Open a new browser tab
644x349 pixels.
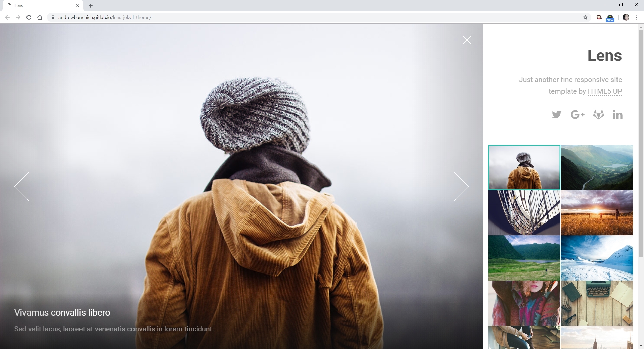(91, 6)
